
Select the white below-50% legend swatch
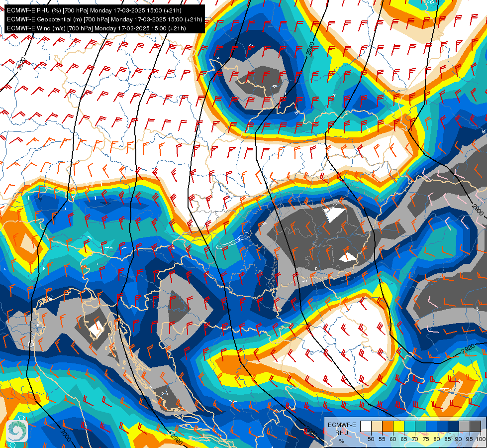pyautogui.click(x=366, y=426)
